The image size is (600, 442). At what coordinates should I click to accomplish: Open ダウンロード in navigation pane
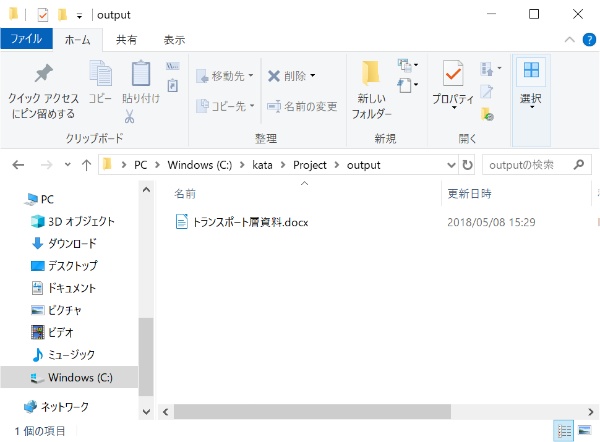[x=64, y=243]
